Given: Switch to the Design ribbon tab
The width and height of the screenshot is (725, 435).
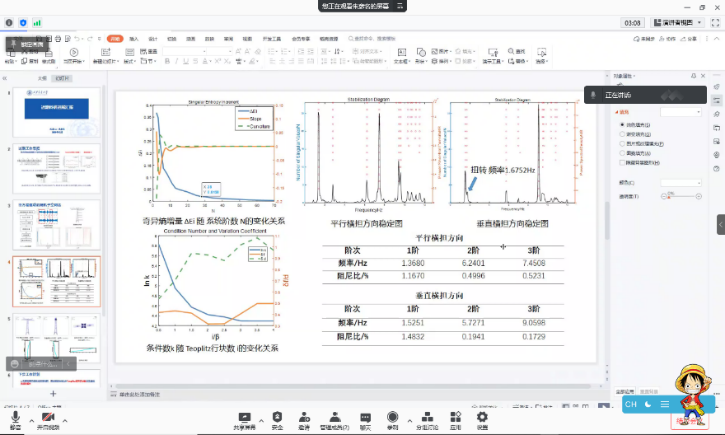Looking at the screenshot, I should click(x=153, y=38).
